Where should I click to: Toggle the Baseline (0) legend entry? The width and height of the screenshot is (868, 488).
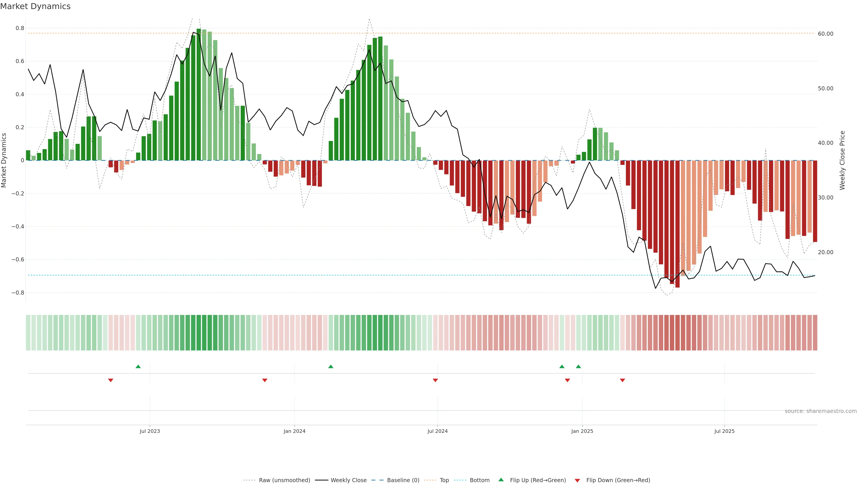coord(403,480)
